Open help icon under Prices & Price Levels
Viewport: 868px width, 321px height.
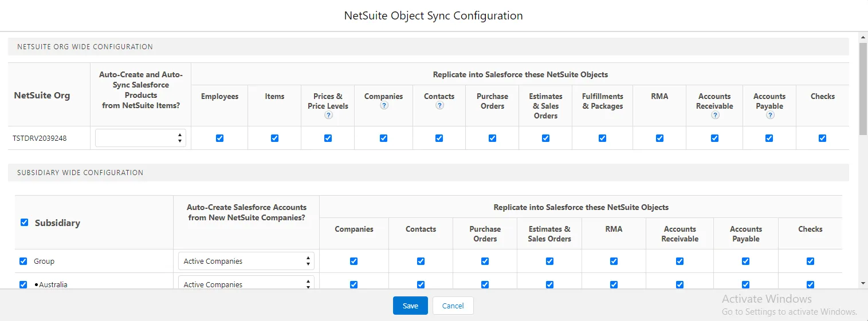coord(328,115)
